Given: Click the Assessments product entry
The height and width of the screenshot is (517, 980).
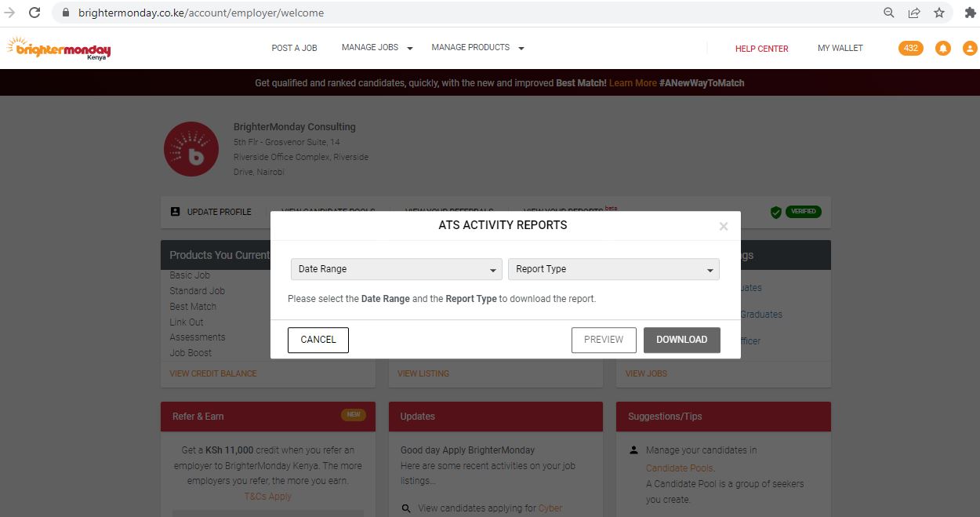Looking at the screenshot, I should coord(198,337).
